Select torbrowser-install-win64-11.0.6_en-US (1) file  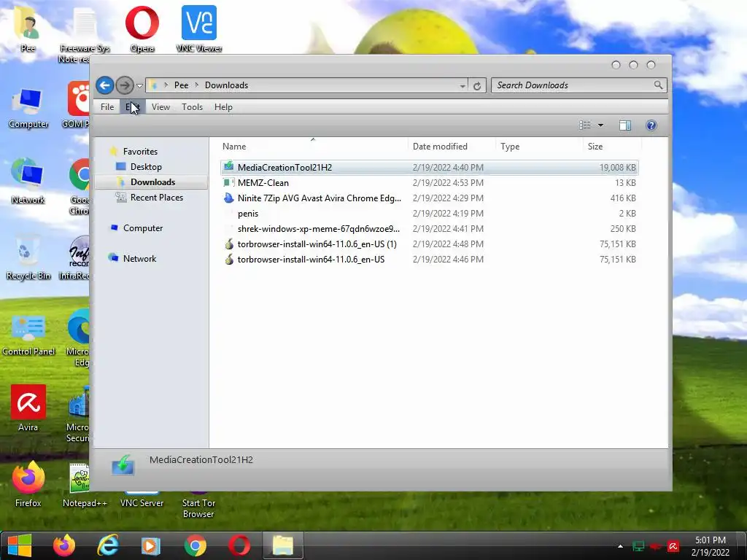pyautogui.click(x=429, y=244)
